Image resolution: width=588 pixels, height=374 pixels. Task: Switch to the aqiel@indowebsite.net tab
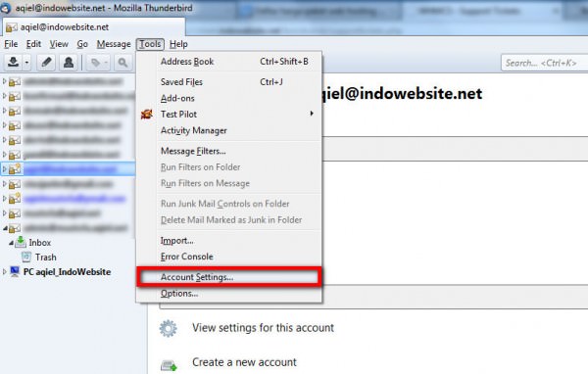click(94, 27)
